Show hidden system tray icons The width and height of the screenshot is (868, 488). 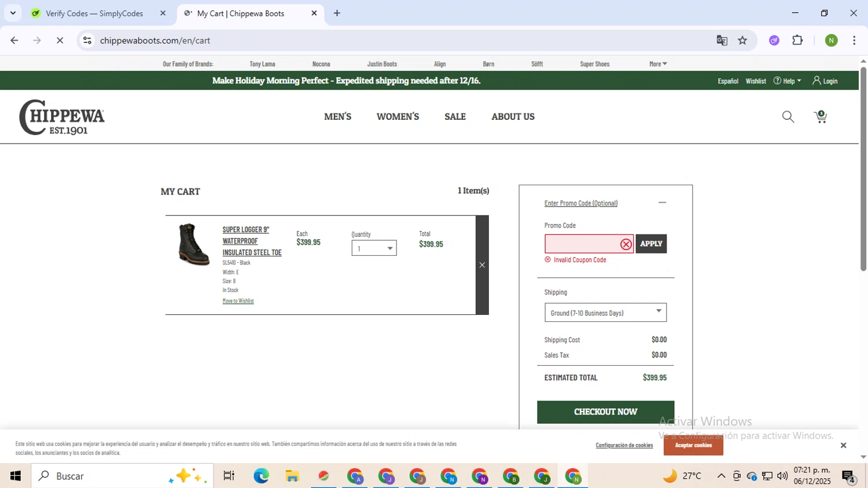721,476
